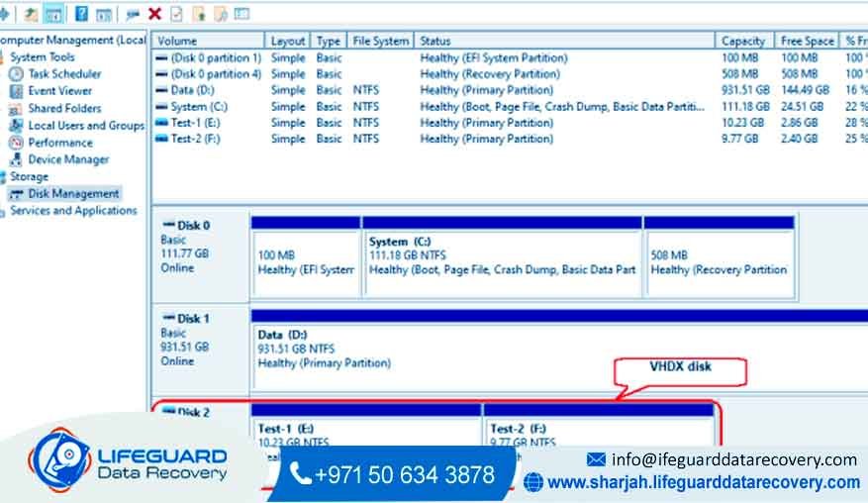Click the drive icon beside Test-2 (F:) row
This screenshot has height=503, width=868.
(161, 139)
